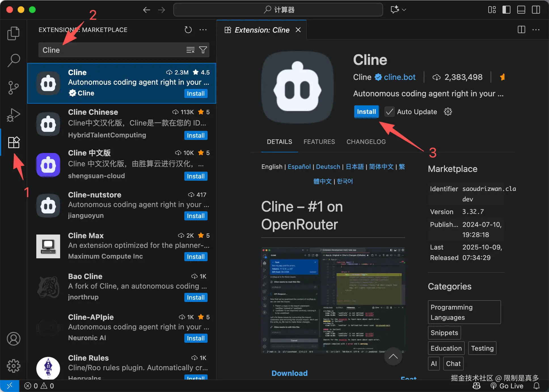
Task: Open the Copilot chat dropdown arrow
Action: 404,10
